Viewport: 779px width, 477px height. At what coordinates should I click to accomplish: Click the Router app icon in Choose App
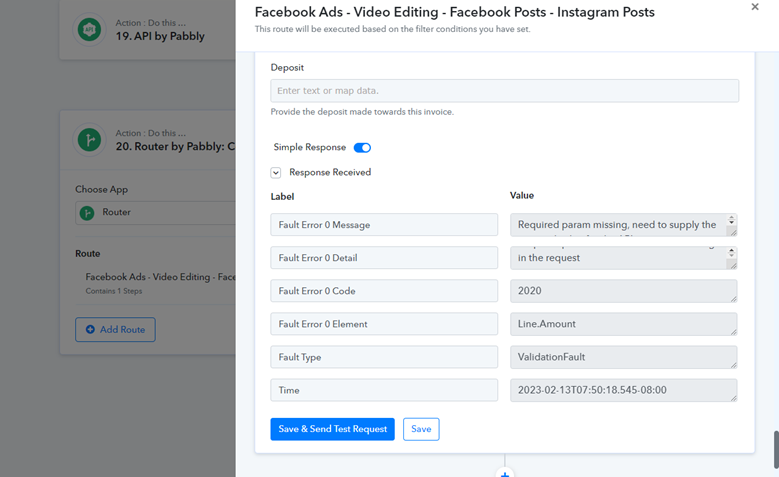coord(87,213)
